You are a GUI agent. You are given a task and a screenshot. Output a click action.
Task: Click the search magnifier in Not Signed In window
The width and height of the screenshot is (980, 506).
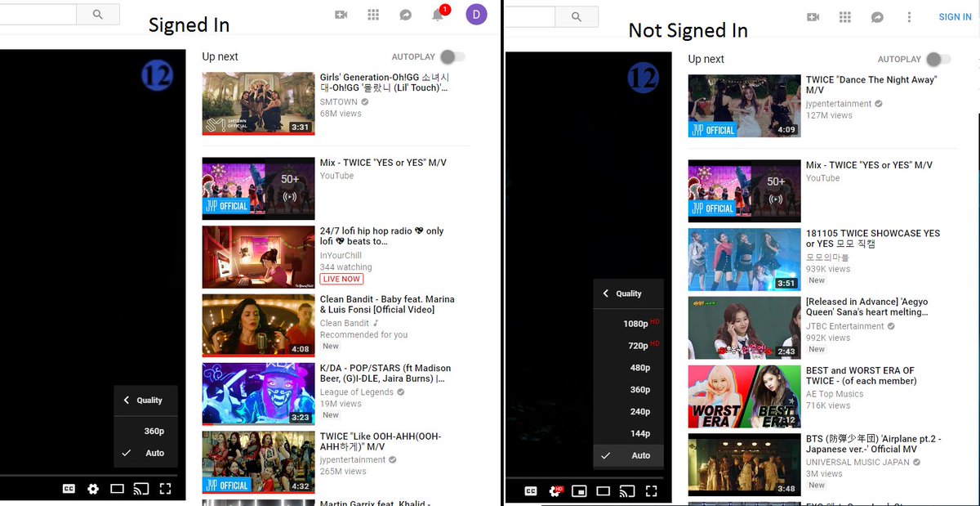point(577,16)
